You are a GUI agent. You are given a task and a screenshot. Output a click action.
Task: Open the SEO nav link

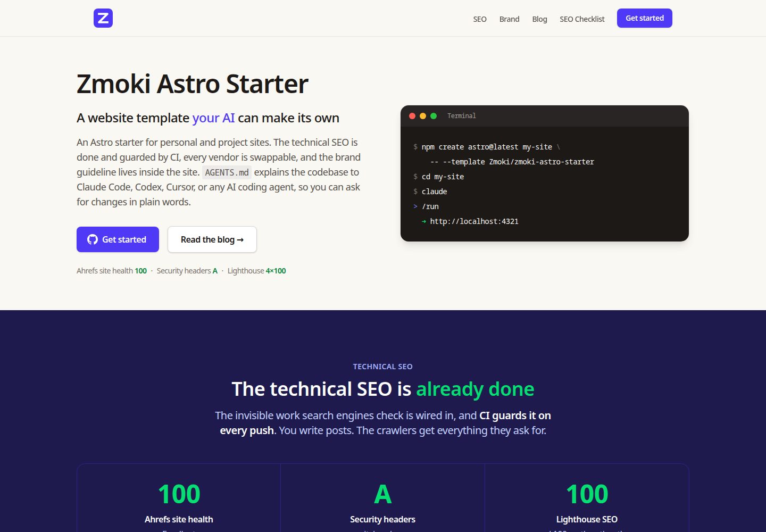click(x=480, y=19)
